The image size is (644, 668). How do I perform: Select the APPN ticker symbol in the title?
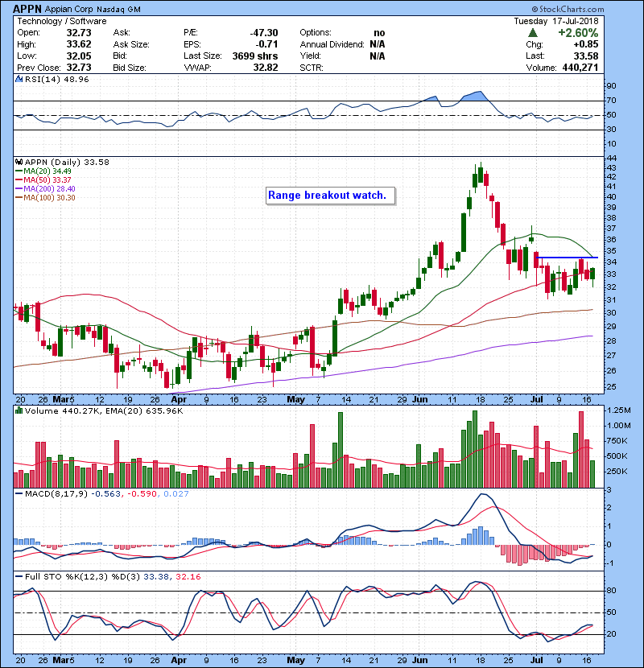27,9
